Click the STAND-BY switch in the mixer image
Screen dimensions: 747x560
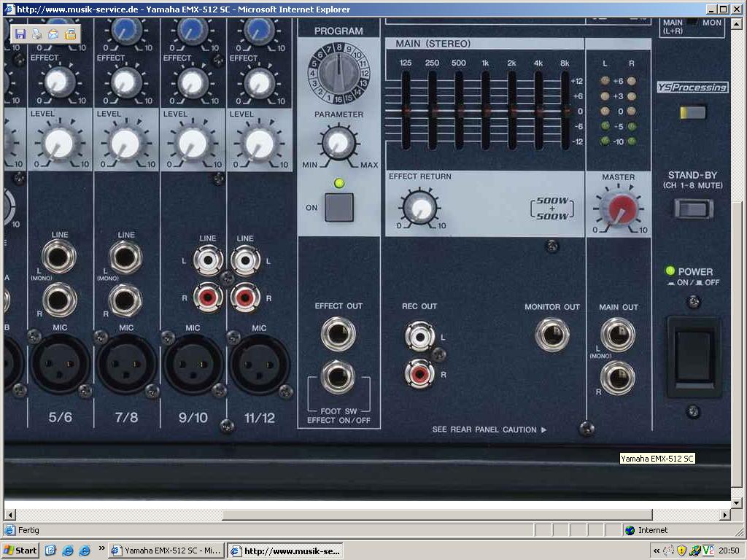(x=694, y=209)
